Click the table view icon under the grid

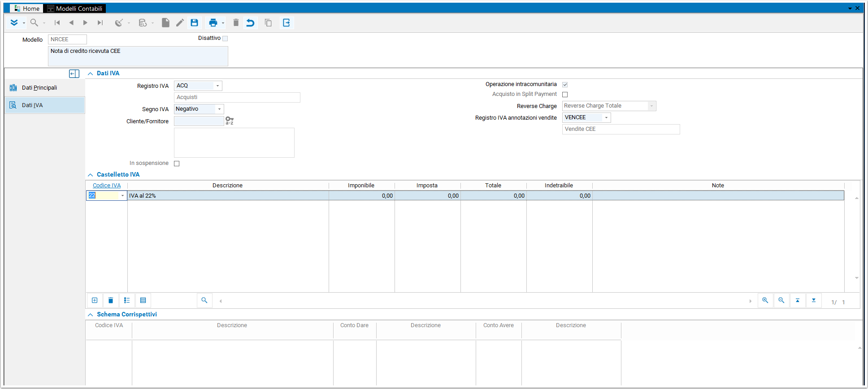[143, 300]
